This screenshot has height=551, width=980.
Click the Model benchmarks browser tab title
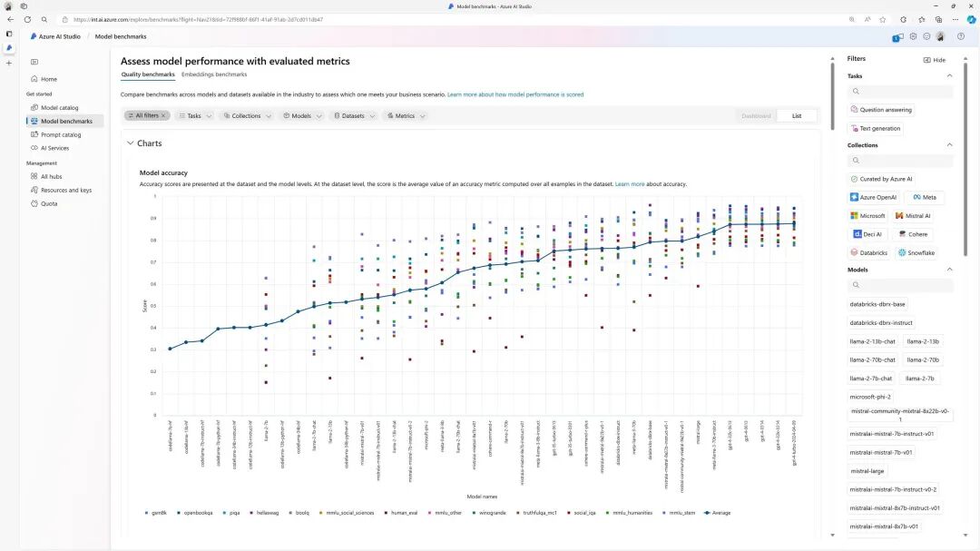click(x=494, y=6)
